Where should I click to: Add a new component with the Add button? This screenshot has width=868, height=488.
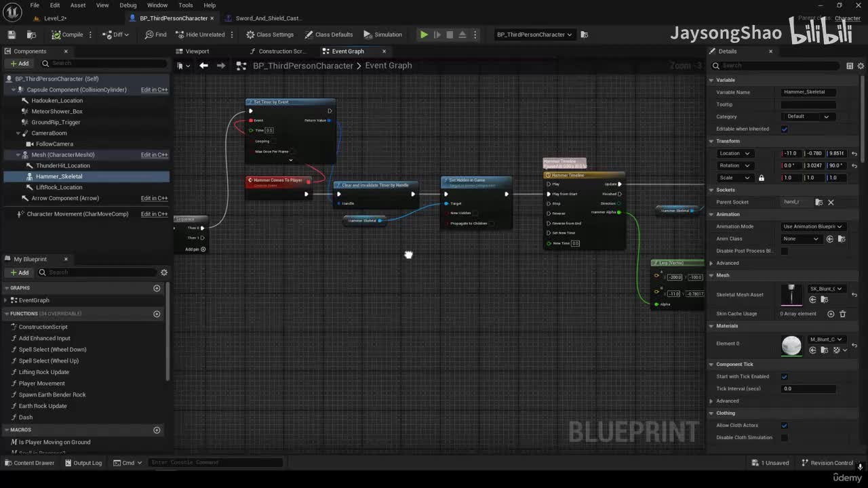coord(19,64)
